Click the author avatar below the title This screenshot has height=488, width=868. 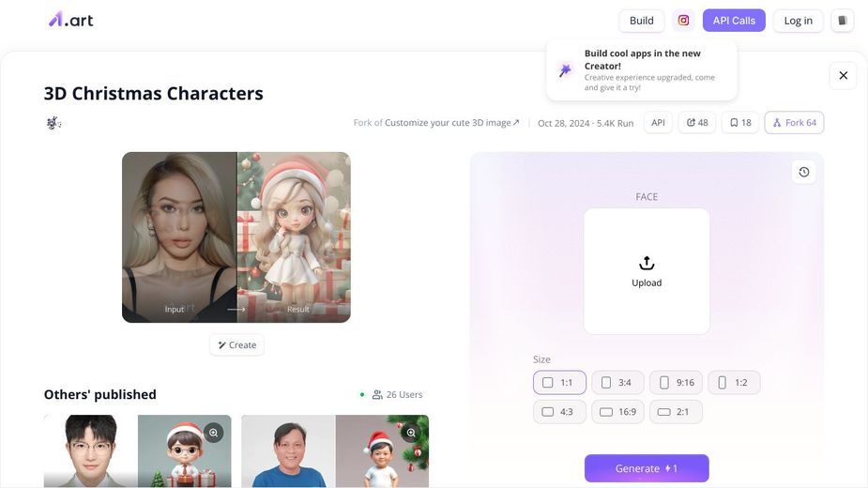[x=53, y=122]
